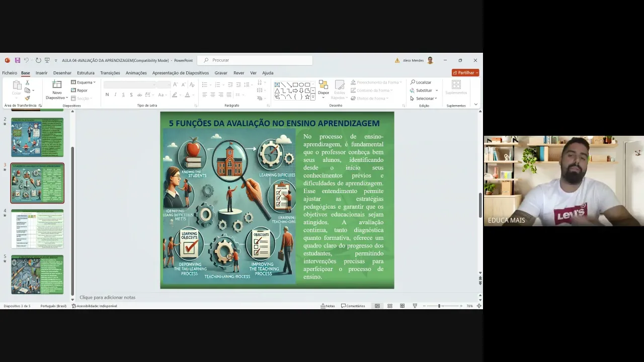
Task: Click the font name combo box
Action: pos(130,84)
